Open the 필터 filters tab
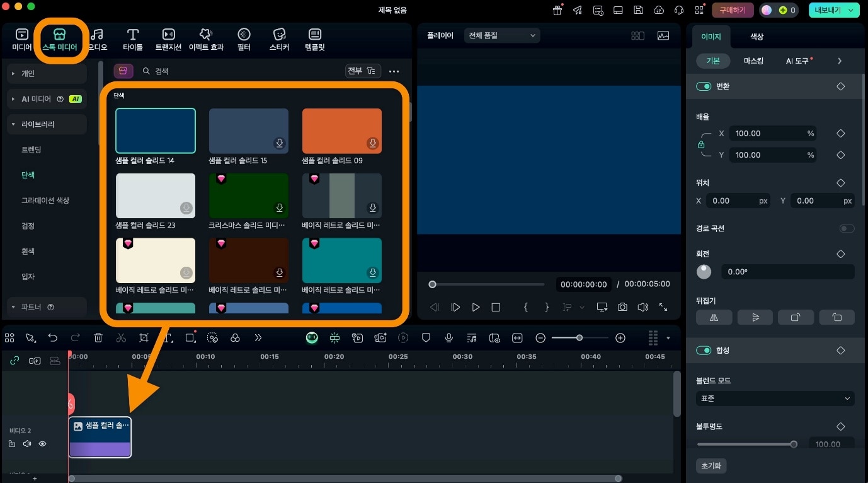This screenshot has width=868, height=483. coord(244,40)
